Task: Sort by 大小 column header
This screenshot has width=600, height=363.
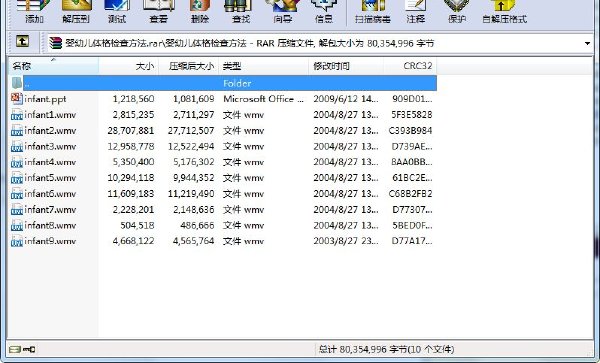Action: (129, 66)
